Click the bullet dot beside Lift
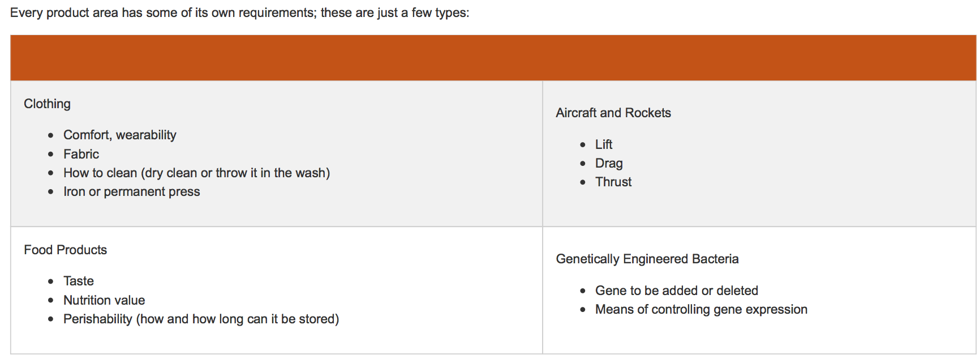Image resolution: width=980 pixels, height=359 pixels. [583, 145]
